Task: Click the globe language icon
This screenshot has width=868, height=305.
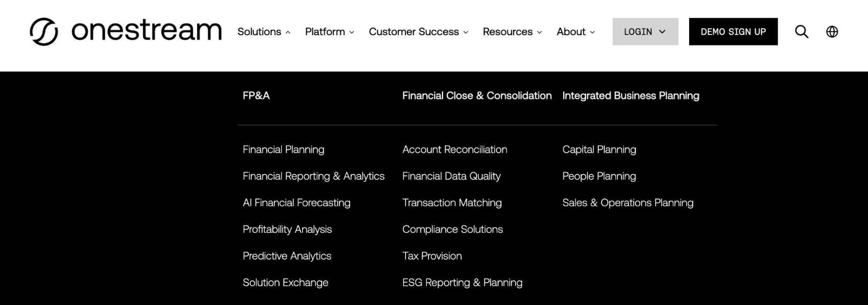Action: pyautogui.click(x=832, y=32)
